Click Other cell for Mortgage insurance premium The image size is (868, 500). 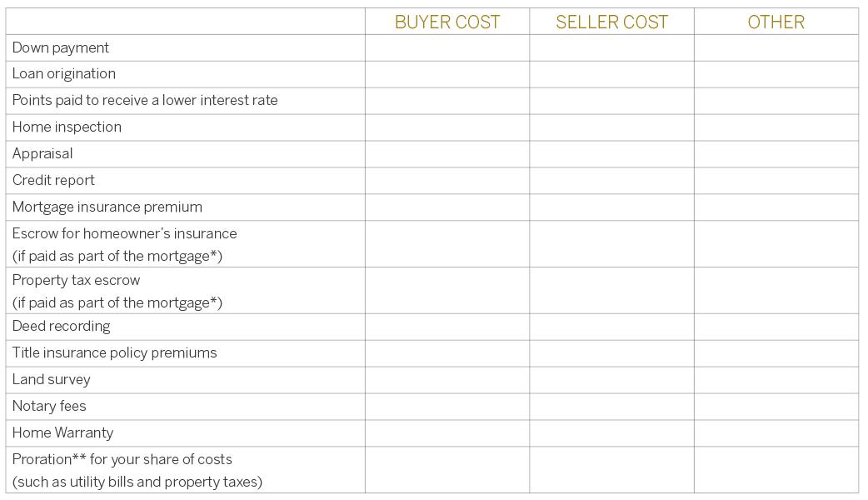click(776, 207)
